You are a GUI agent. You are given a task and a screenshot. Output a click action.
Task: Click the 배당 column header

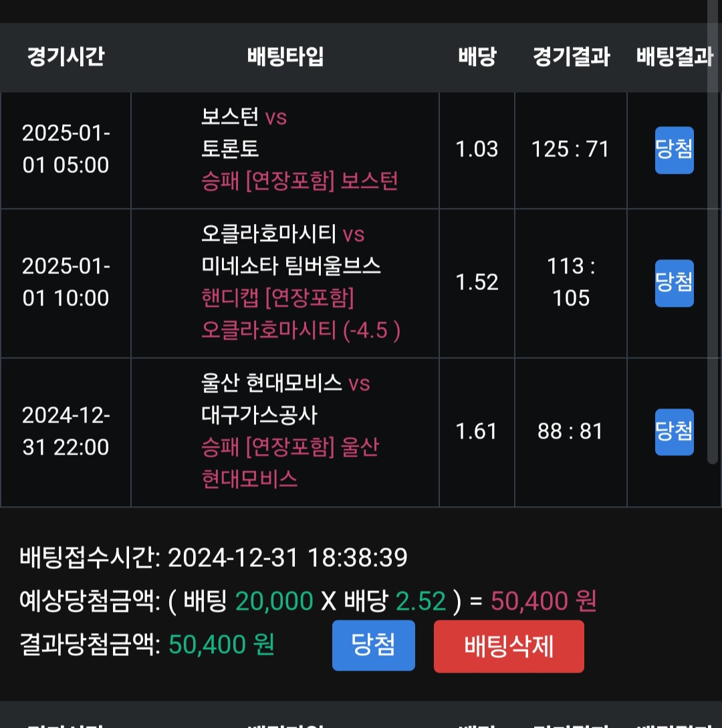(477, 57)
